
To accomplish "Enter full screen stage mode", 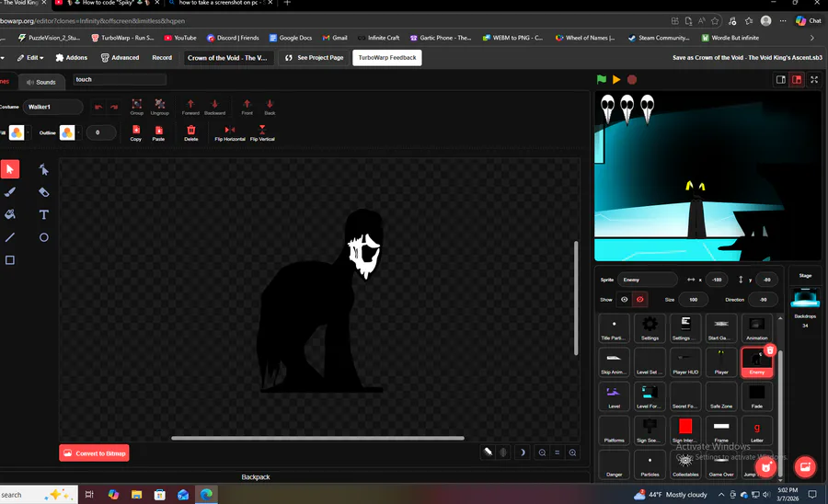I will coord(814,80).
